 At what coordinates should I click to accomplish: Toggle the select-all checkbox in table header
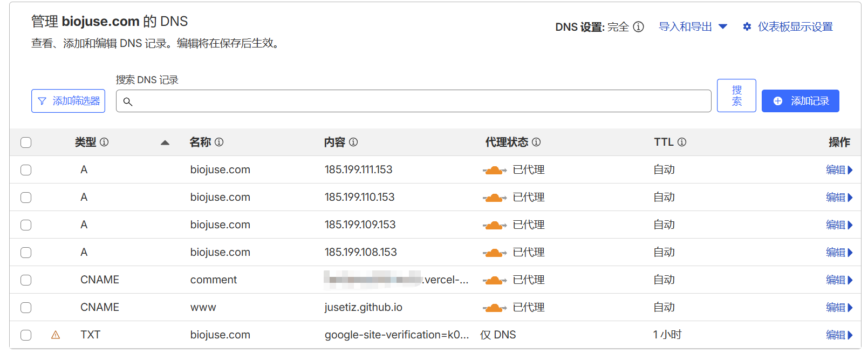point(26,142)
